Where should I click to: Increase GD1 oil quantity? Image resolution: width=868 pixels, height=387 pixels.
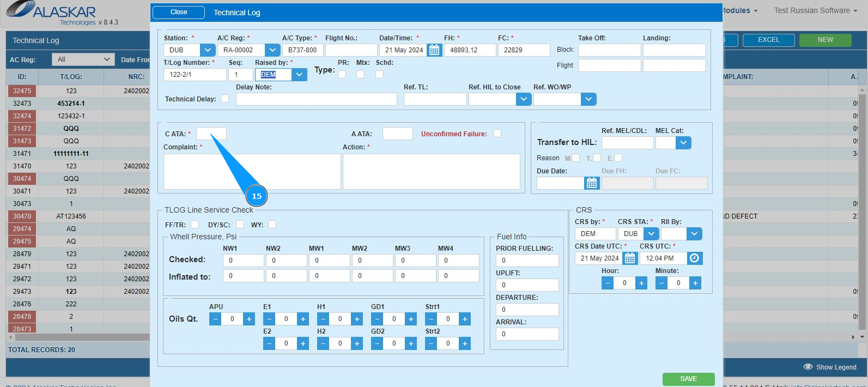click(x=411, y=319)
